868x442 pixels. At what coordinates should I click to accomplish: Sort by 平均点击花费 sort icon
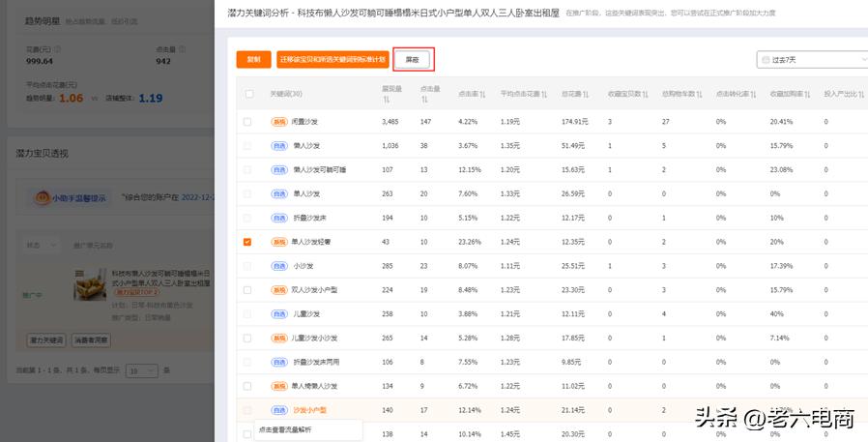click(x=544, y=94)
